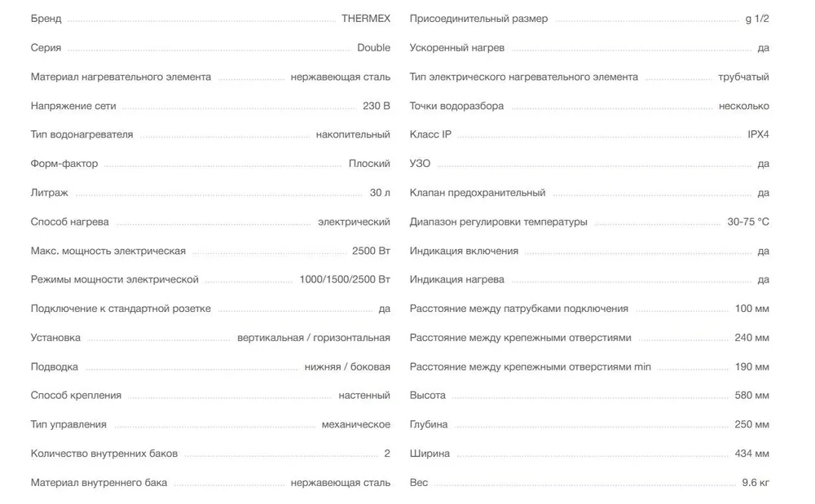Image resolution: width=815 pixels, height=504 pixels.
Task: Click the "Расстояние между патрубками подключения" label
Action: tap(519, 309)
